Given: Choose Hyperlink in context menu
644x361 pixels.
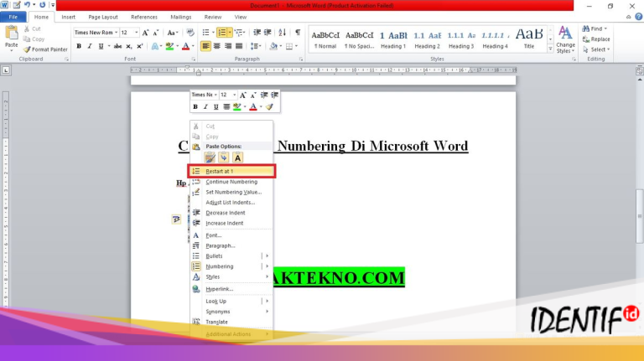Looking at the screenshot, I should pyautogui.click(x=231, y=289).
